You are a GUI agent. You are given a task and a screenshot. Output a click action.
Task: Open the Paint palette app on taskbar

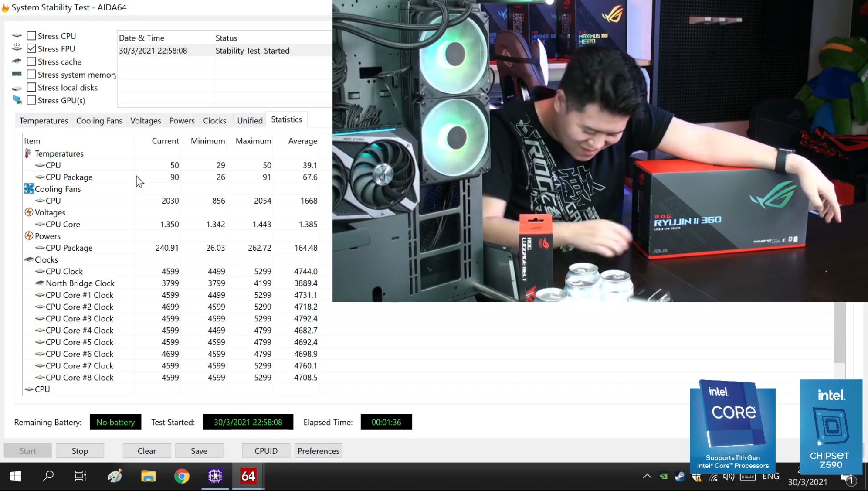(x=115, y=476)
